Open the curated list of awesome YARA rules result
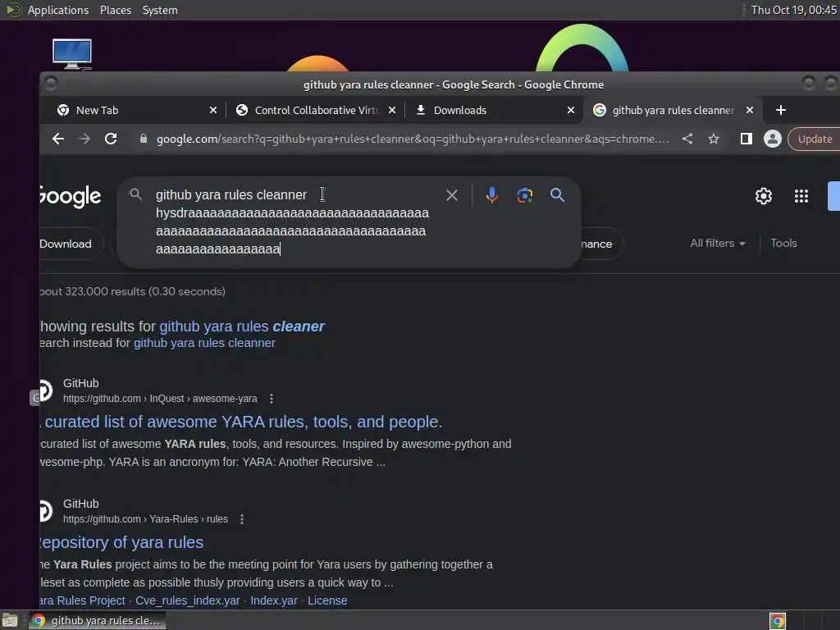Viewport: 840px width, 630px height. (x=241, y=422)
